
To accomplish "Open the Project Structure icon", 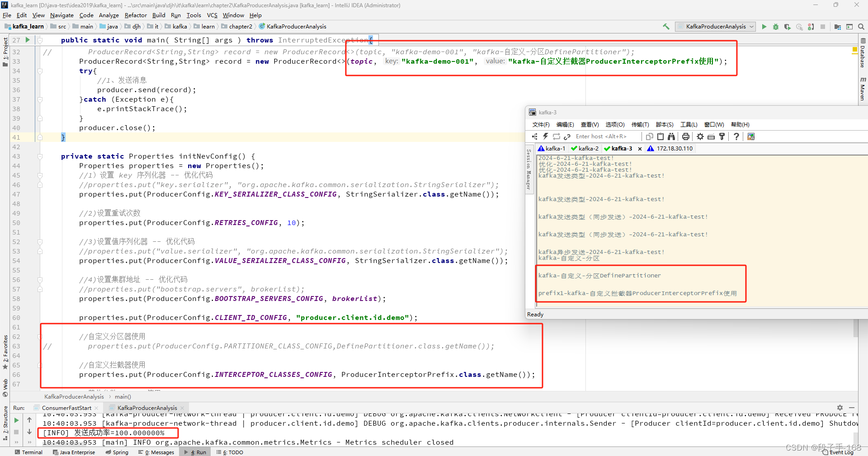I will coord(838,27).
